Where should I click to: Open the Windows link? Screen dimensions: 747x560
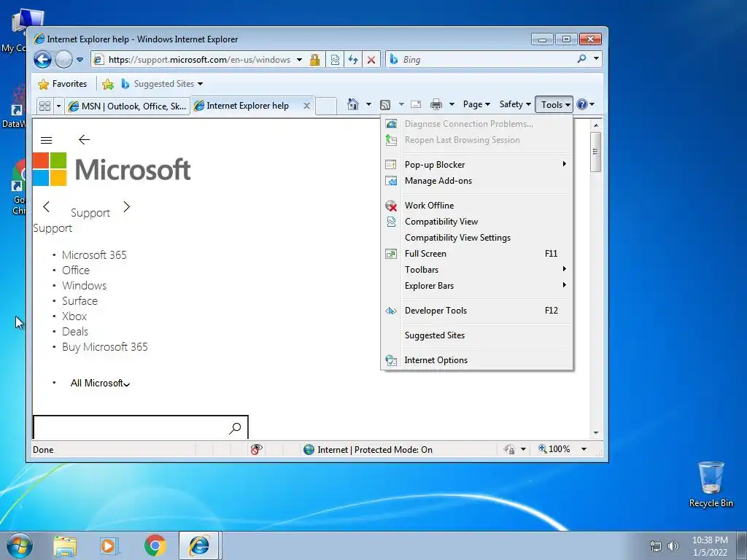click(x=85, y=285)
